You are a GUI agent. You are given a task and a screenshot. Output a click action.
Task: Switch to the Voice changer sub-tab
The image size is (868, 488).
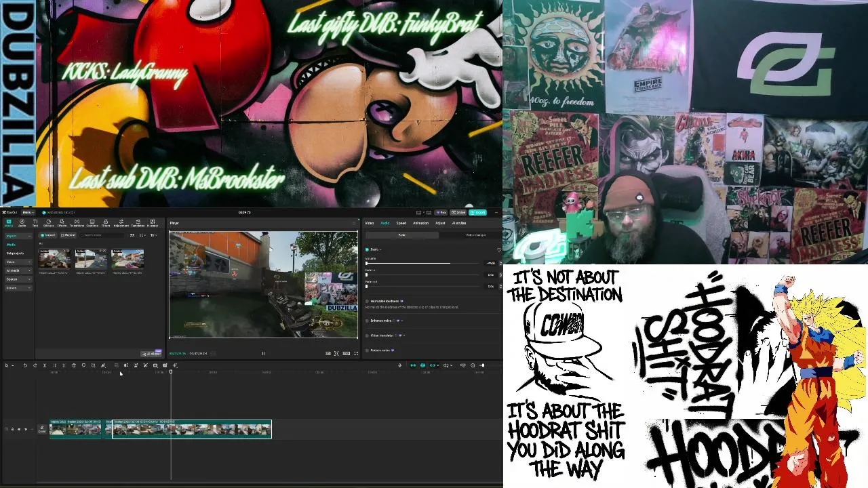click(x=475, y=235)
